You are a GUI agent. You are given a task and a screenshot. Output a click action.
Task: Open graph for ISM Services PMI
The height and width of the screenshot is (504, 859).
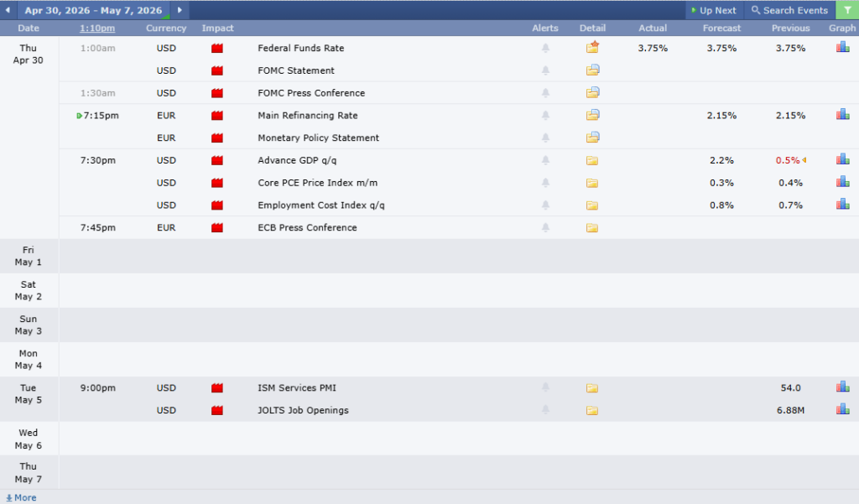842,387
